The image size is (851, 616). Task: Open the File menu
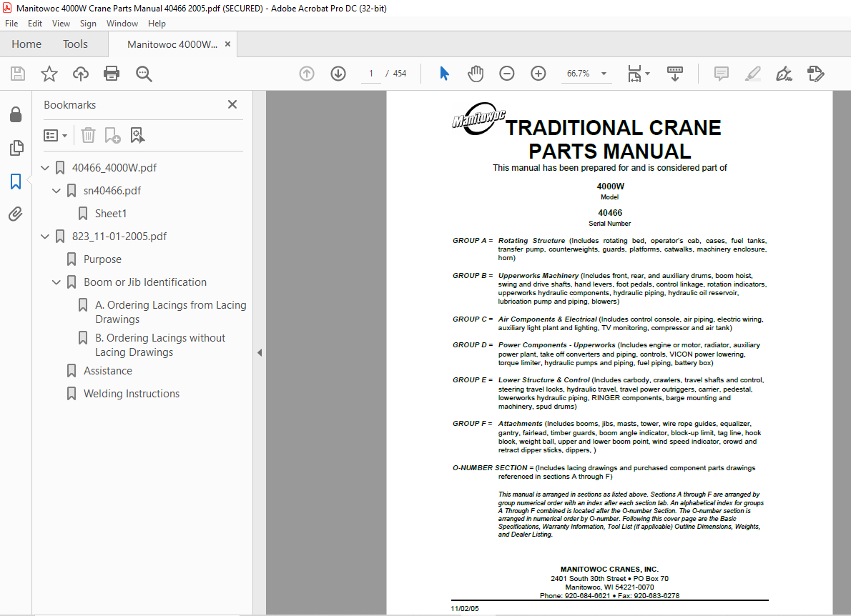(x=11, y=24)
